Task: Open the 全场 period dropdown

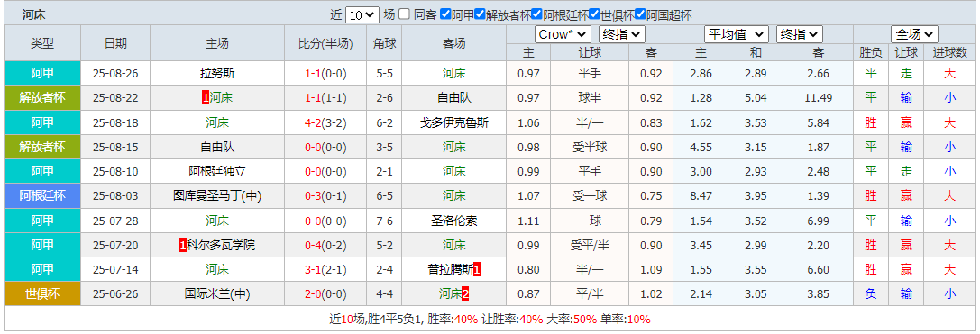Action: tap(914, 34)
